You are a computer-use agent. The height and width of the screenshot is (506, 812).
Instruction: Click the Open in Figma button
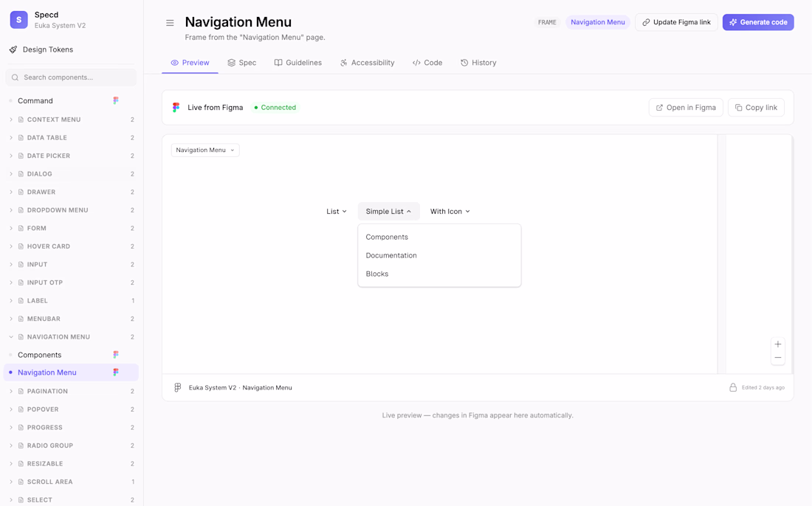click(x=686, y=108)
